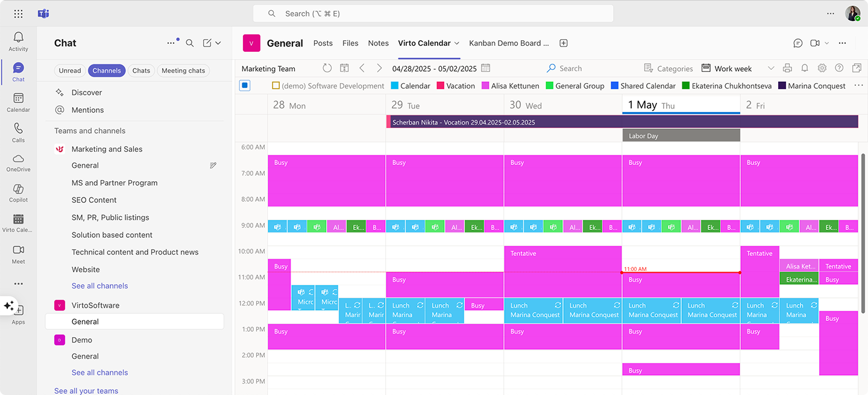
Task: Add a new tab to the channel
Action: (x=564, y=43)
